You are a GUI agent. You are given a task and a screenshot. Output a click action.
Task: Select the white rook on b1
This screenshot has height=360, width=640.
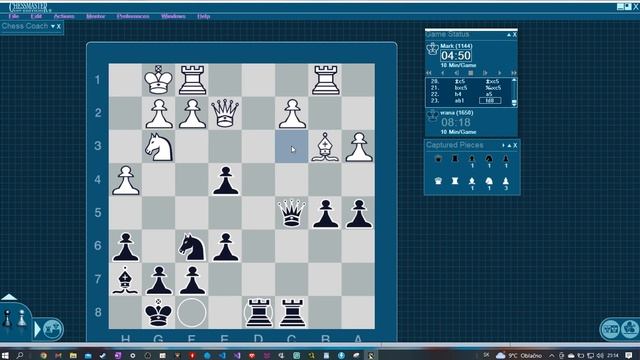click(x=325, y=80)
